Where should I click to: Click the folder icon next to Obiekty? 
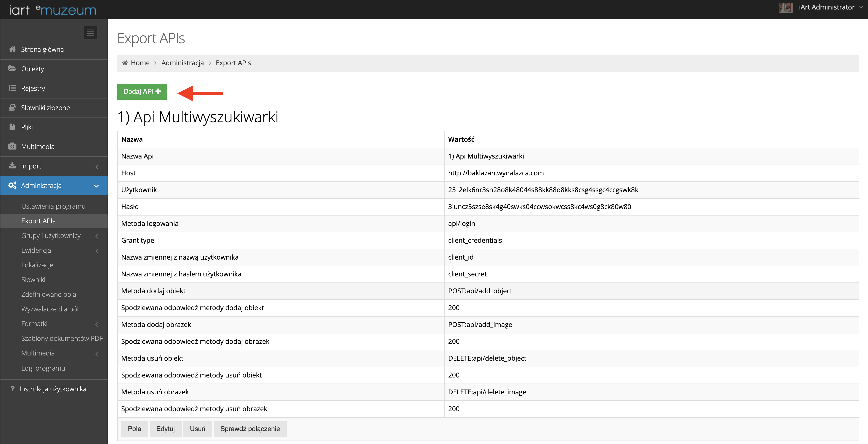tap(13, 69)
